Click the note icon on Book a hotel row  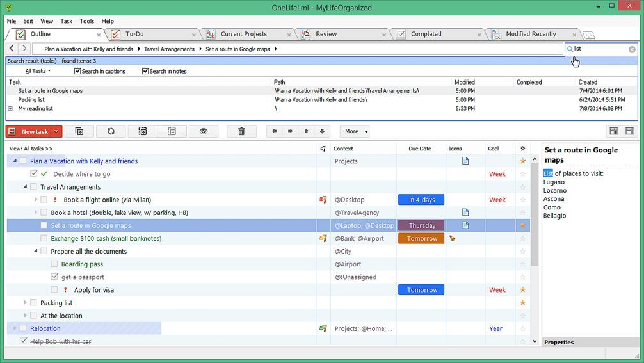[465, 213]
